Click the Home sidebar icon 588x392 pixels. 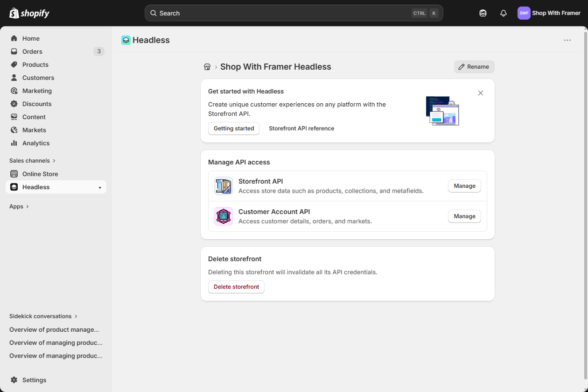(14, 38)
